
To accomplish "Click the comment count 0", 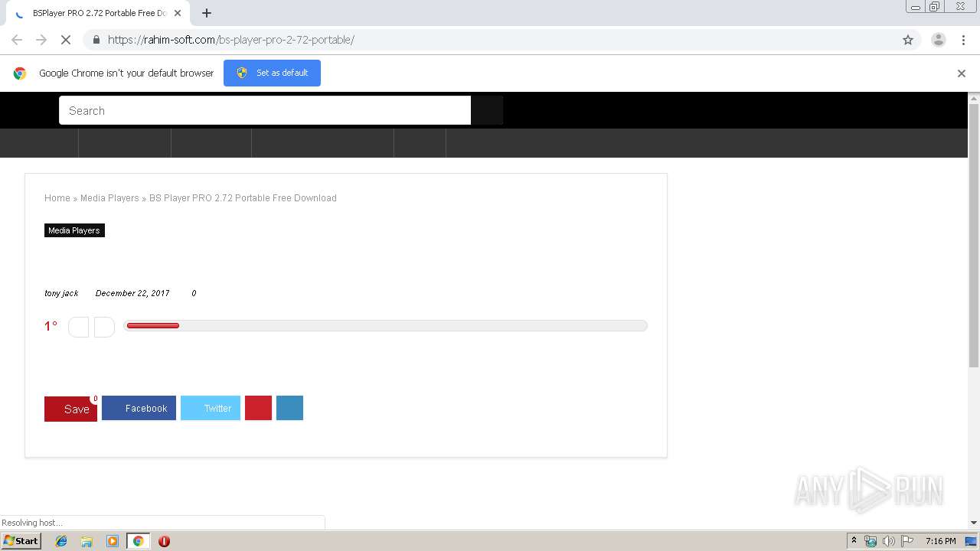I will click(194, 293).
